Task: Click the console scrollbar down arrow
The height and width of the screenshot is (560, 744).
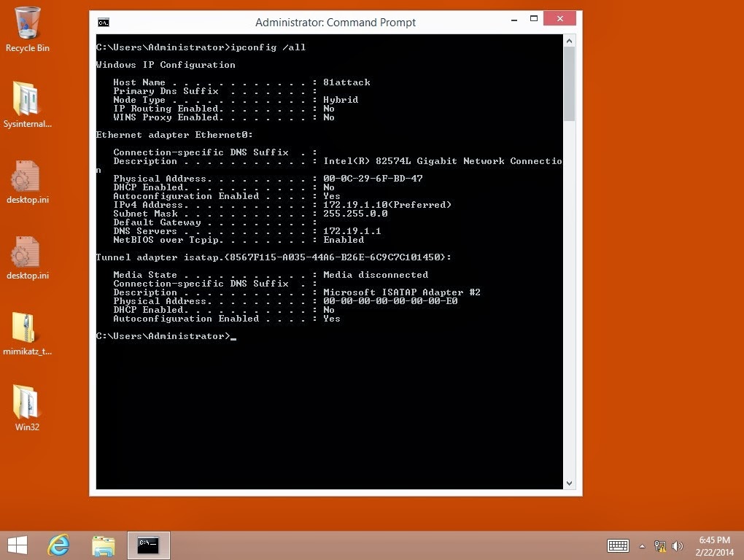Action: point(570,483)
